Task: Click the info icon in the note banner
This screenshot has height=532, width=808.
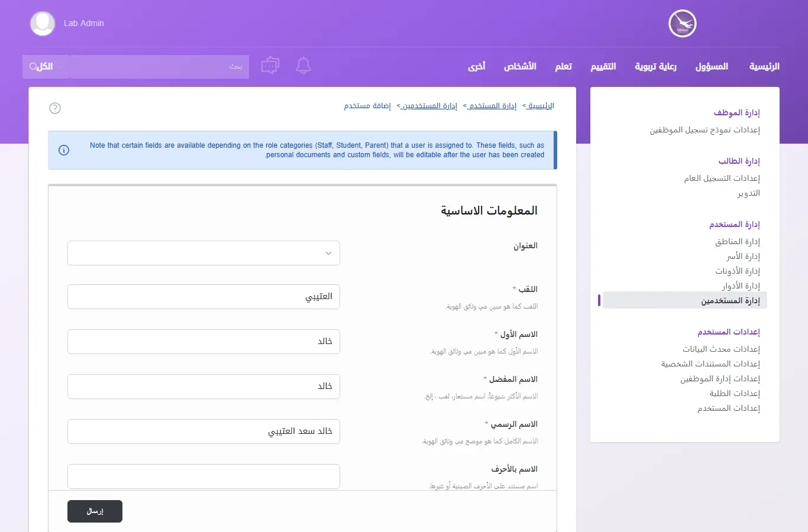Action: coord(64,150)
